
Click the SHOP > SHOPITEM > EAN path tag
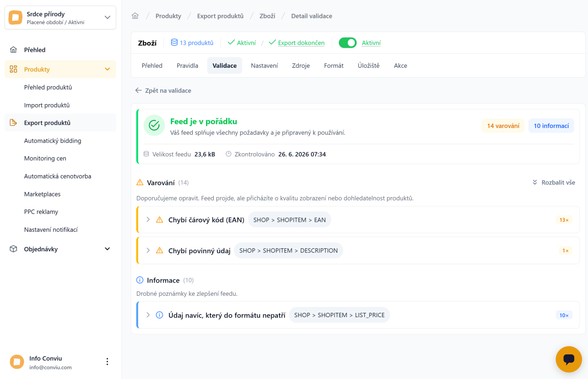(290, 220)
